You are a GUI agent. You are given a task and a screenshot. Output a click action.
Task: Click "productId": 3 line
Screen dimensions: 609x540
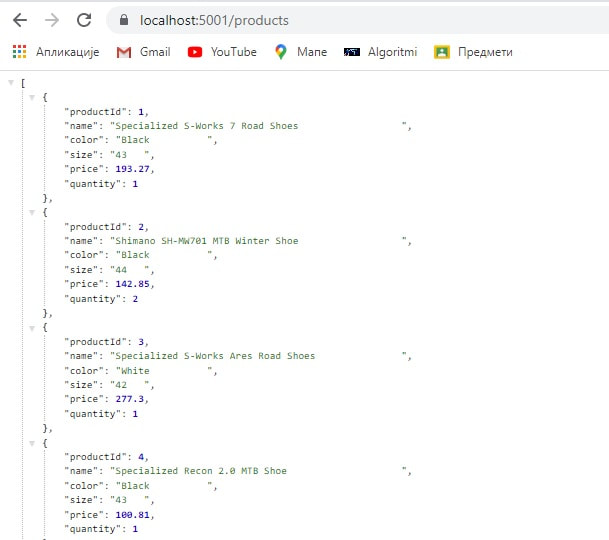tap(106, 342)
